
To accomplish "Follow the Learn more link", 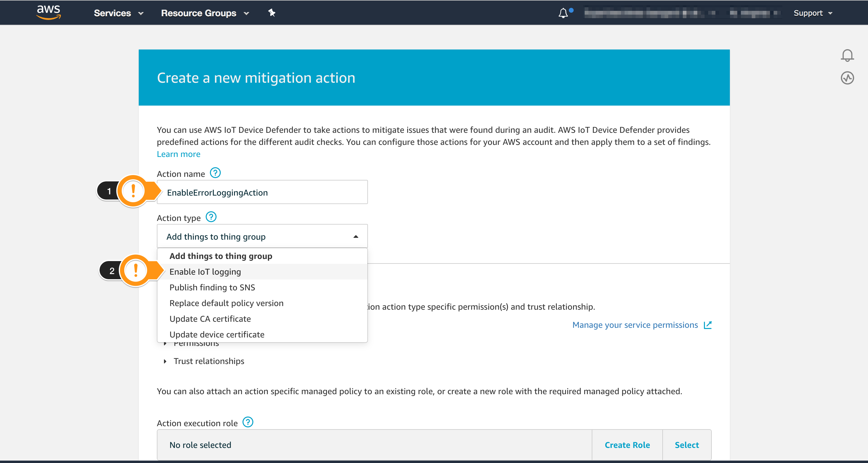I will [x=179, y=154].
